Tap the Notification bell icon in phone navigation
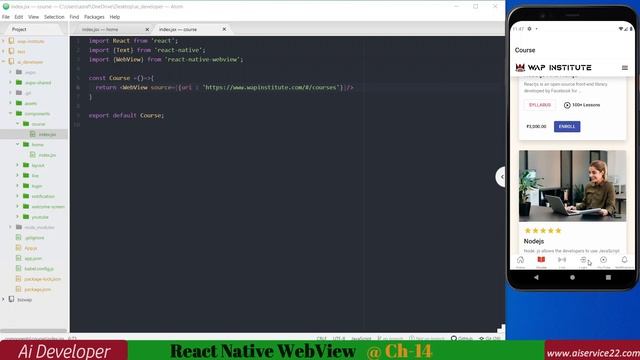 click(624, 260)
